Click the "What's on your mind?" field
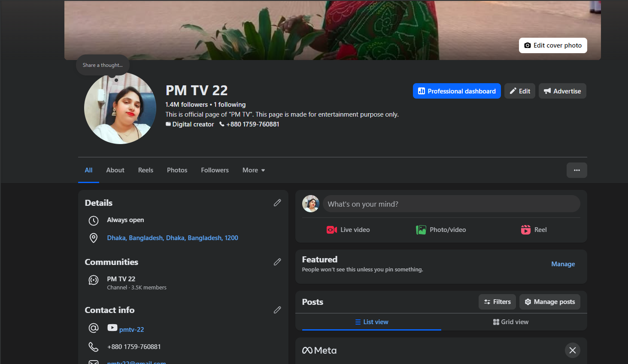The height and width of the screenshot is (364, 628). pos(451,204)
